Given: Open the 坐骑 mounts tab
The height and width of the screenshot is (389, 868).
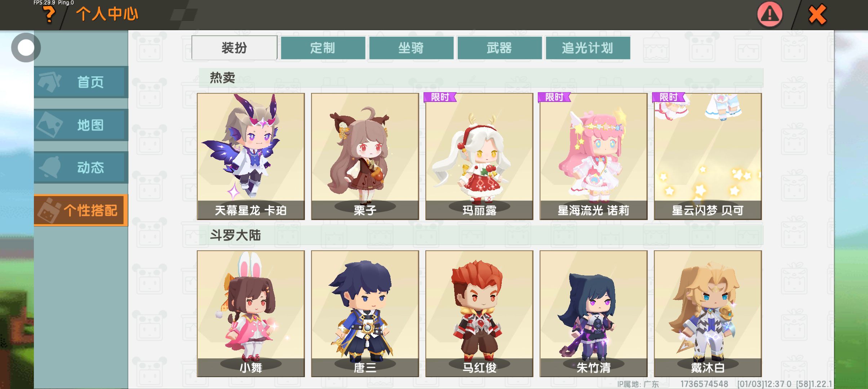Looking at the screenshot, I should (411, 48).
